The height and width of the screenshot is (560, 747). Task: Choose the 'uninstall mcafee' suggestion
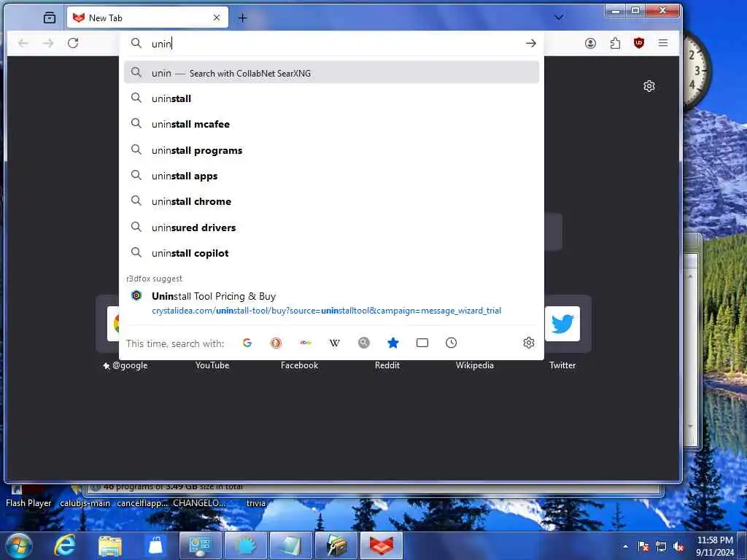[x=332, y=124]
